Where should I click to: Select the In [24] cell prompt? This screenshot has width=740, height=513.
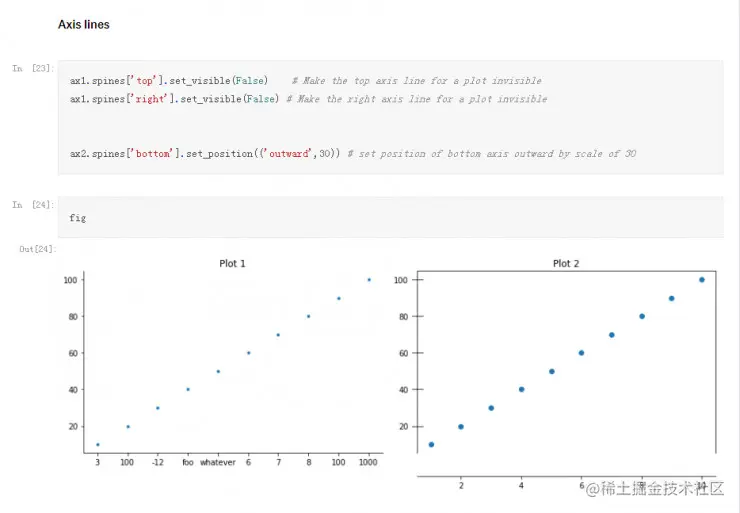tap(33, 204)
